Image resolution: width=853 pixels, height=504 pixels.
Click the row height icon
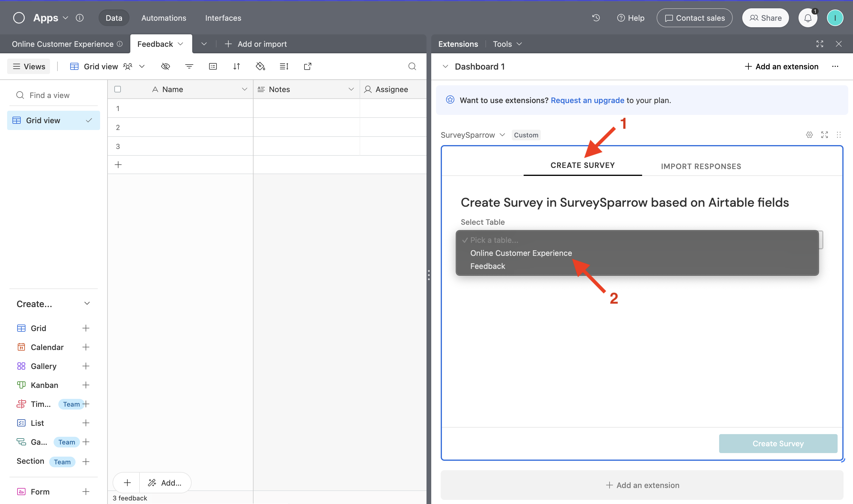point(284,66)
